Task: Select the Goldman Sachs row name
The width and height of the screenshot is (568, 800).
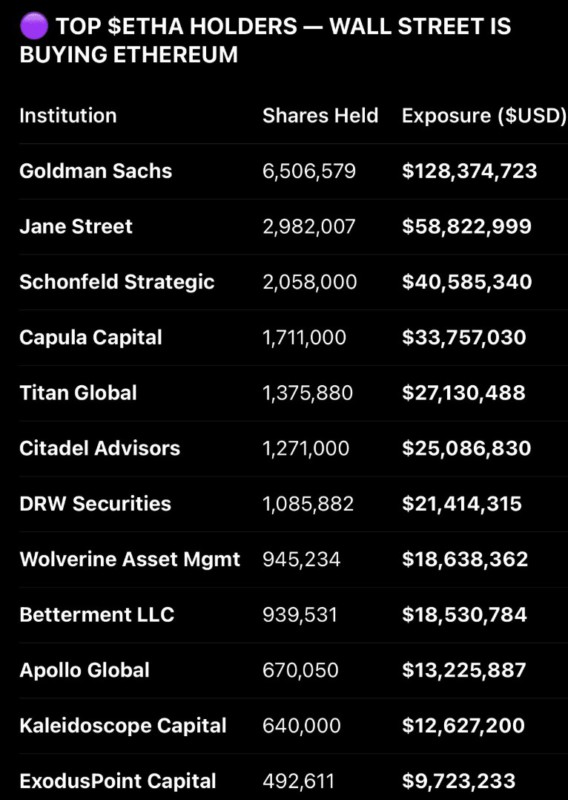Action: point(96,171)
